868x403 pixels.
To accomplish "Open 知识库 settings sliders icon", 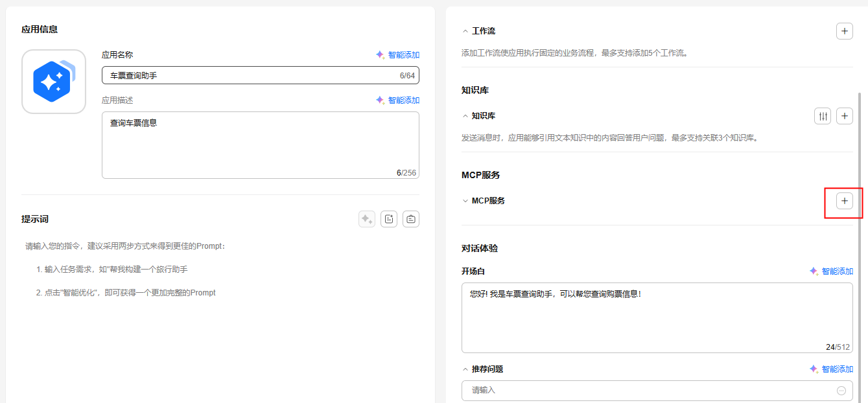I will point(822,116).
